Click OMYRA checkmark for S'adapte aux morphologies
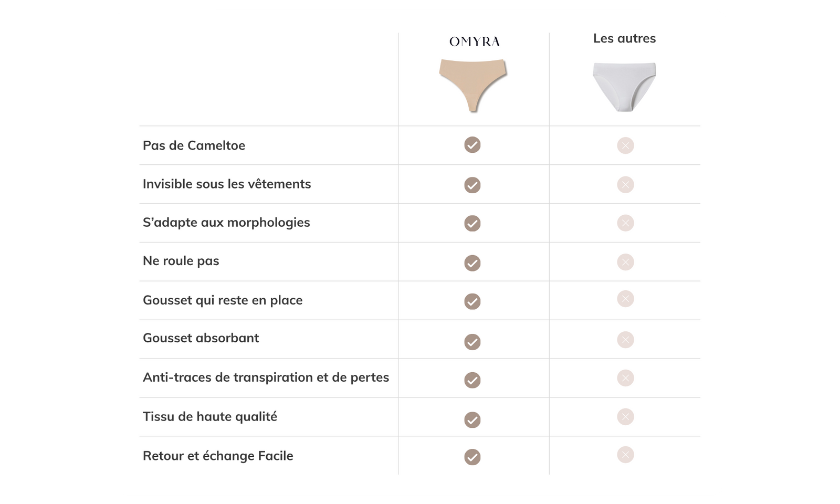 472,223
